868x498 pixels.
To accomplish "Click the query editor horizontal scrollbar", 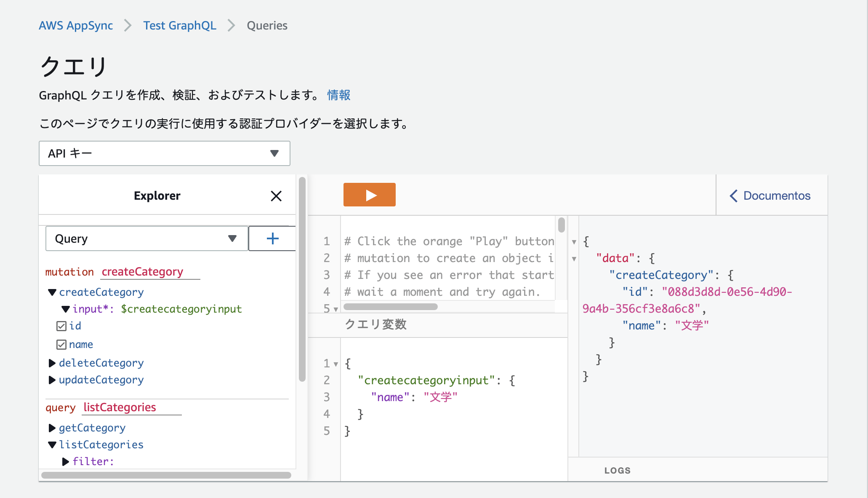I will (391, 307).
